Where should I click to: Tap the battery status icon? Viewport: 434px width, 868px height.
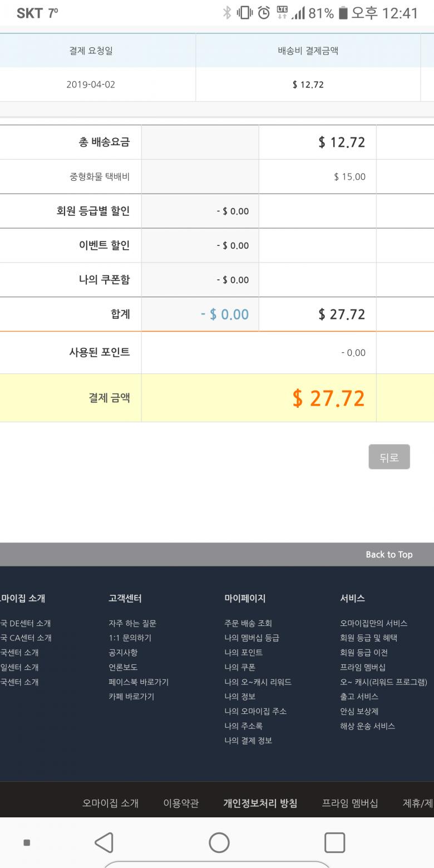343,13
